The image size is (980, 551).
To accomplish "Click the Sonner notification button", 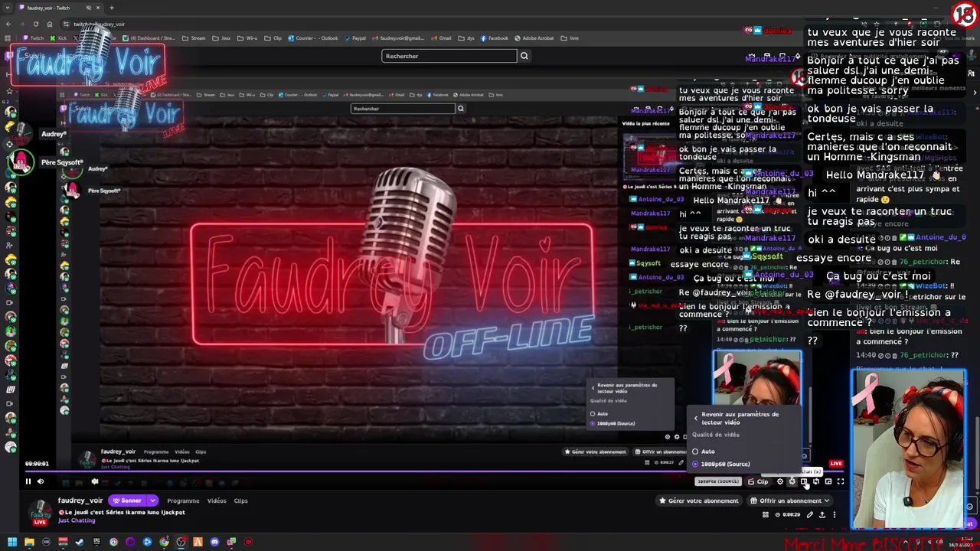I will 128,500.
